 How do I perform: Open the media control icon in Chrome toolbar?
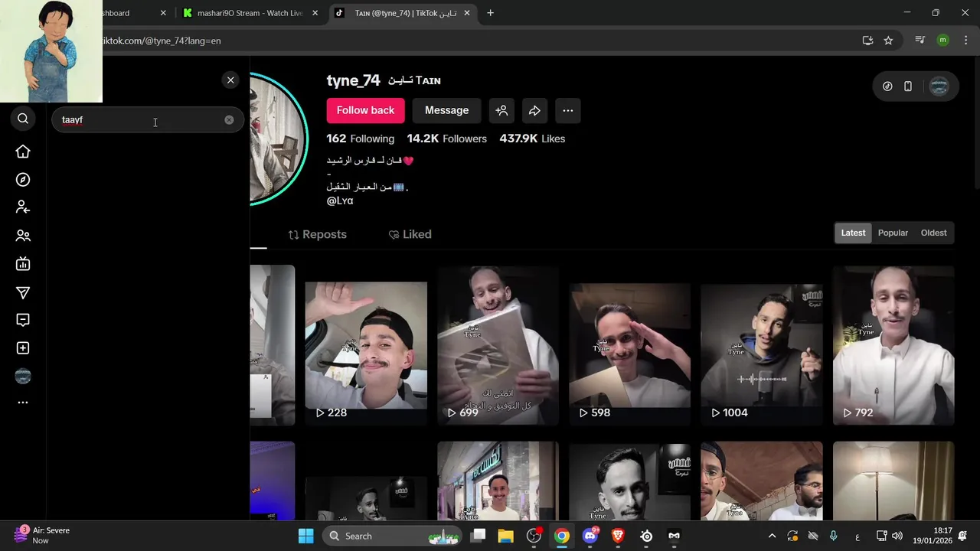[920, 41]
